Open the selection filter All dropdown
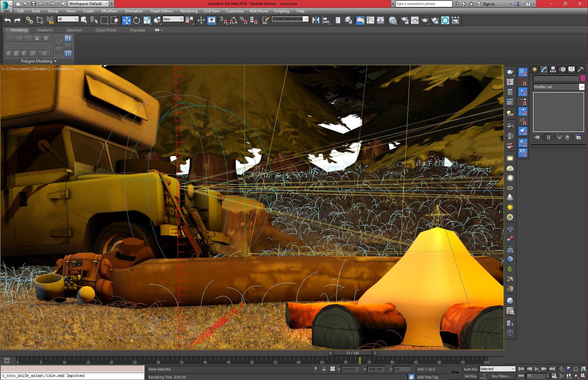The height and width of the screenshot is (380, 588). (x=68, y=19)
